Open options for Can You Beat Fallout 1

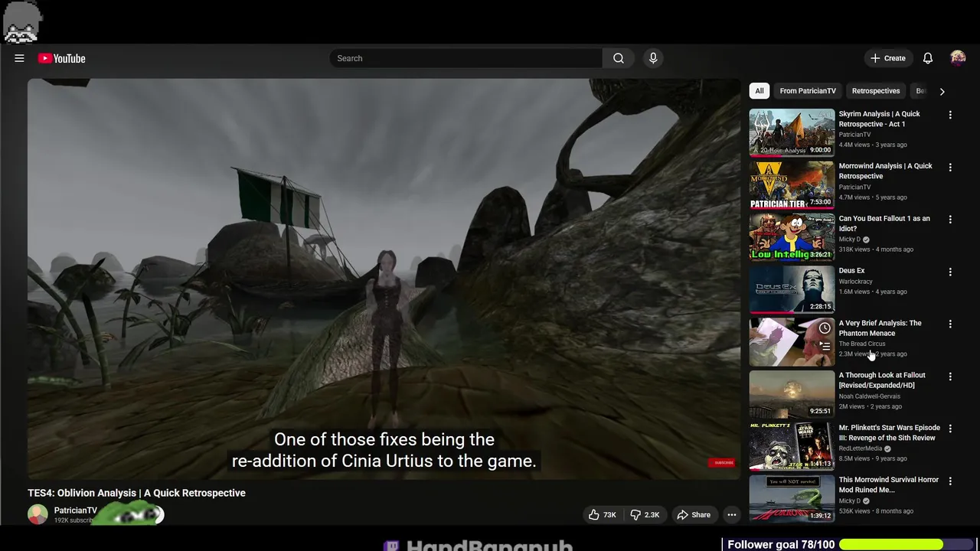(950, 220)
